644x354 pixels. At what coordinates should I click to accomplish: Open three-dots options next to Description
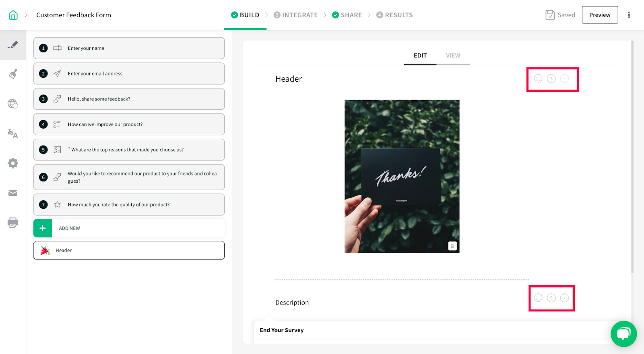(565, 298)
